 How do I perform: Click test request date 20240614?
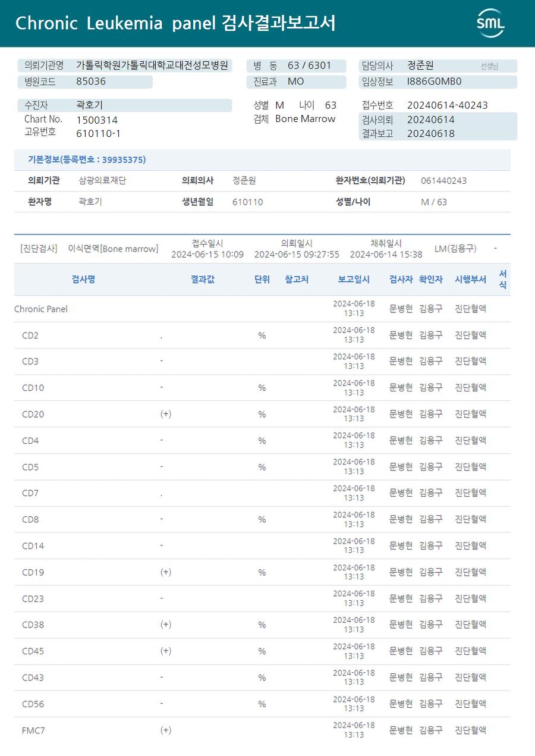(x=430, y=120)
